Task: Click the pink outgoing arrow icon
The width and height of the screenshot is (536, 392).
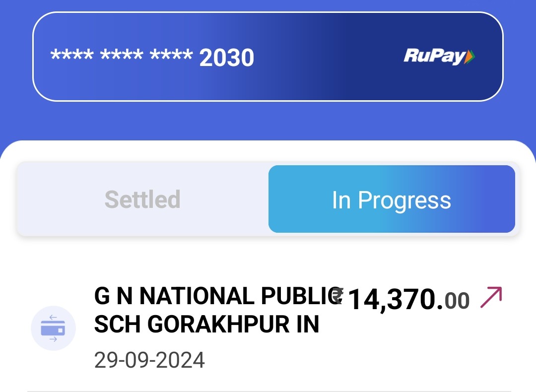Action: [491, 297]
